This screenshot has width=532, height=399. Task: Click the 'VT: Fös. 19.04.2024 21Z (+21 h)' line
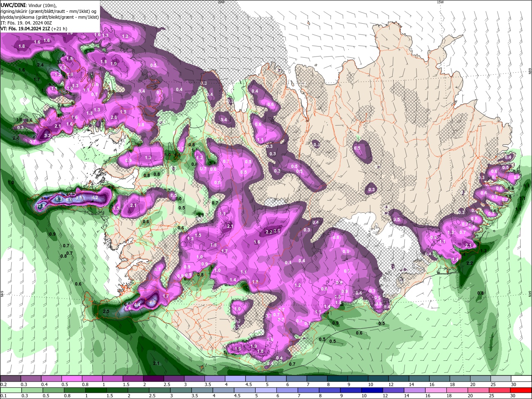point(34,28)
